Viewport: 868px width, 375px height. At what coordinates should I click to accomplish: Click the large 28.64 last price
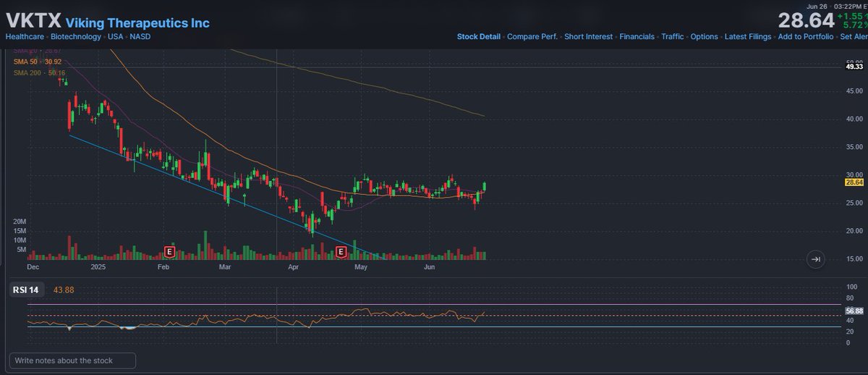coord(808,20)
